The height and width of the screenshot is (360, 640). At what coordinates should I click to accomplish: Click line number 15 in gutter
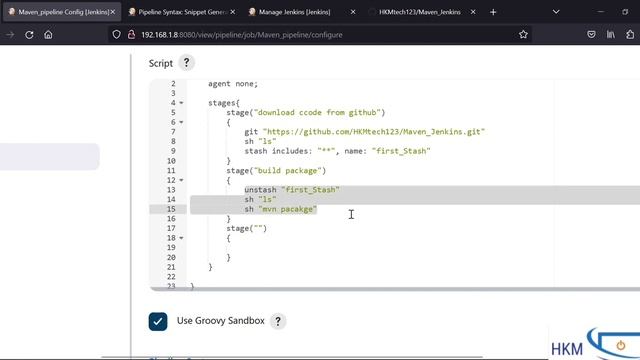[171, 209]
